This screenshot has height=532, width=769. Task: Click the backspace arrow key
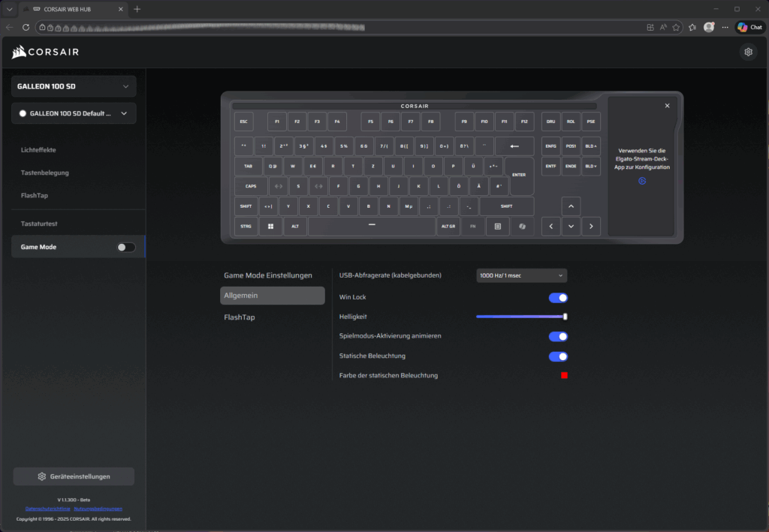pos(514,146)
